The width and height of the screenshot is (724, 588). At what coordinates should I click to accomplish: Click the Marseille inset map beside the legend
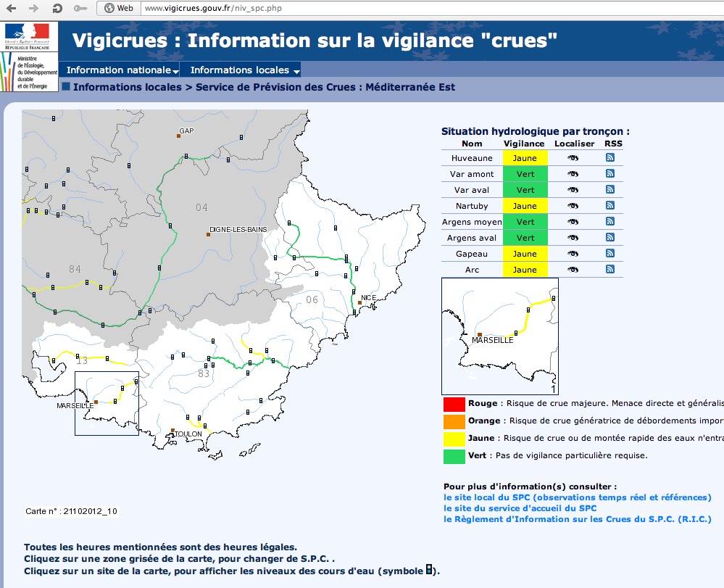coord(500,336)
